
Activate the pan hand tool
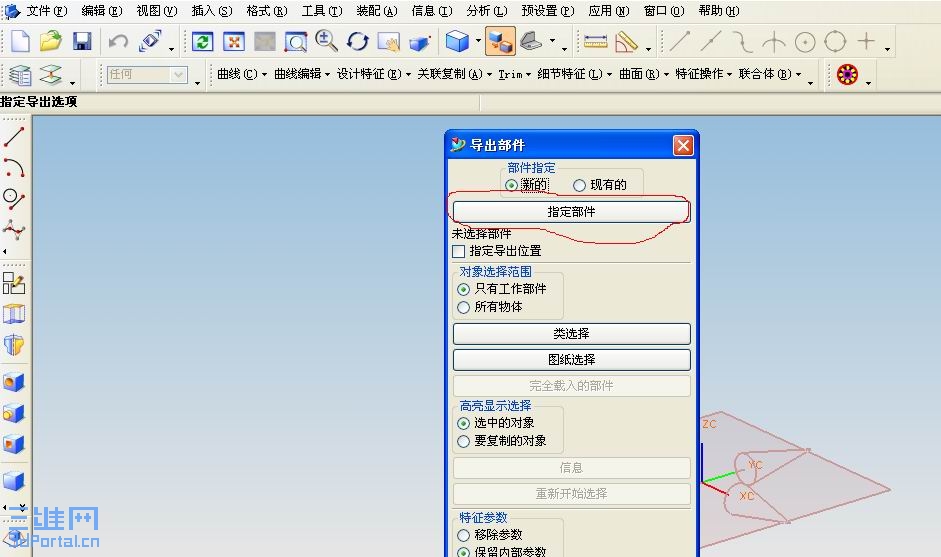[389, 42]
